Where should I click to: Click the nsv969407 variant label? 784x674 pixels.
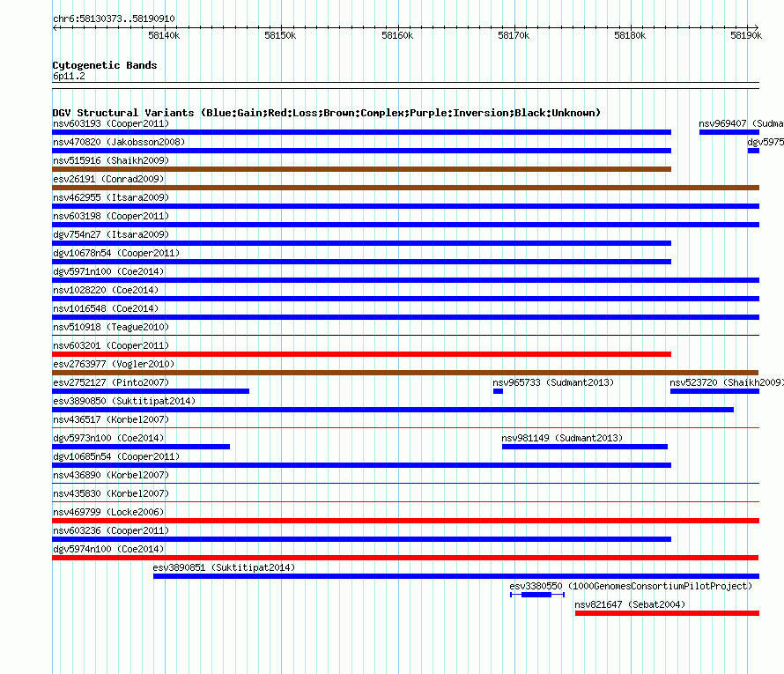click(x=741, y=123)
